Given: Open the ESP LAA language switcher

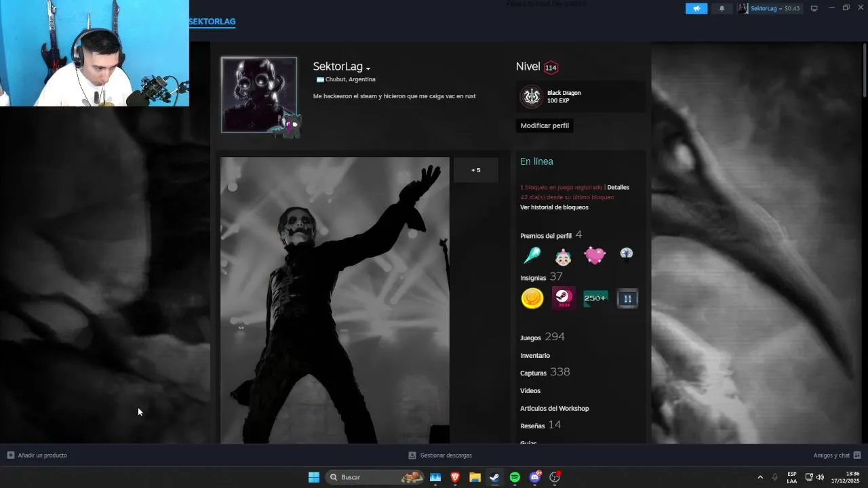Looking at the screenshot, I should (792, 477).
